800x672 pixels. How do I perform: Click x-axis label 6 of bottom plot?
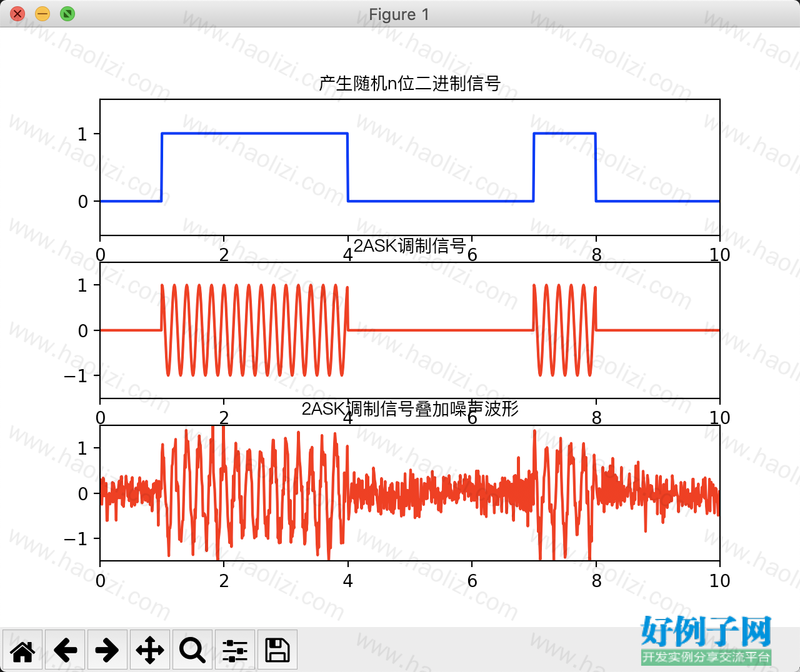point(472,581)
